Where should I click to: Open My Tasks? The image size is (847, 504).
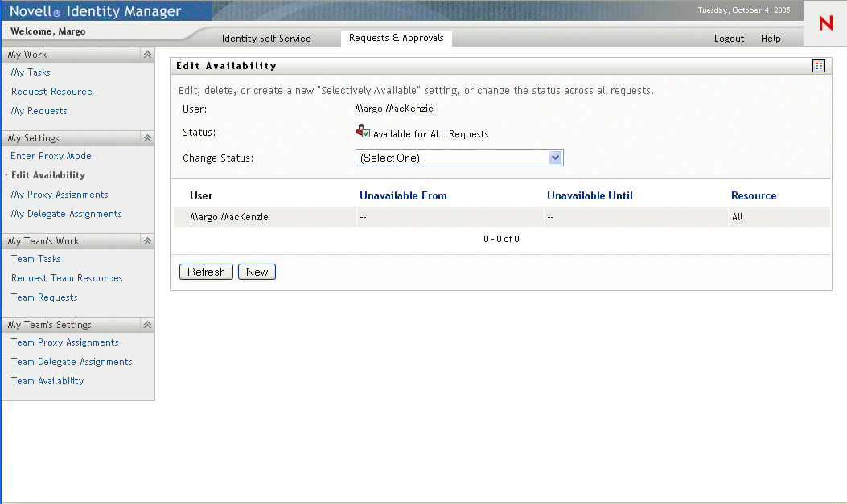click(x=31, y=72)
